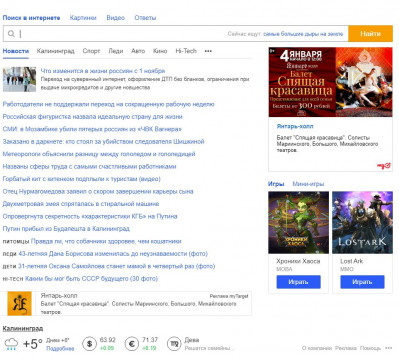This screenshot has height=360, width=399.
Task: Click the magnifier icon in the search box
Action: [x=11, y=34]
